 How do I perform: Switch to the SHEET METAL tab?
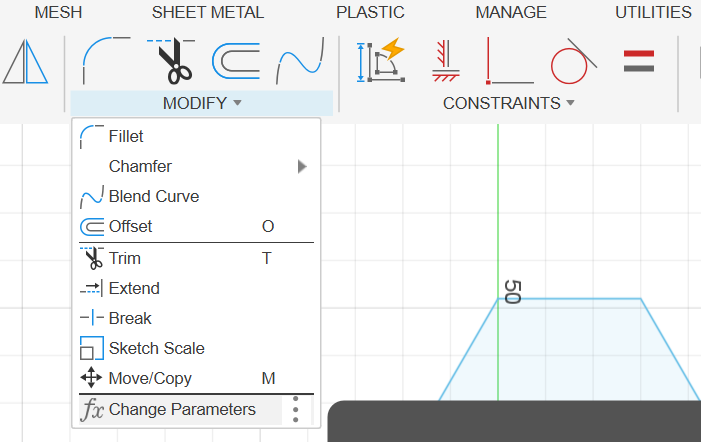pos(208,12)
